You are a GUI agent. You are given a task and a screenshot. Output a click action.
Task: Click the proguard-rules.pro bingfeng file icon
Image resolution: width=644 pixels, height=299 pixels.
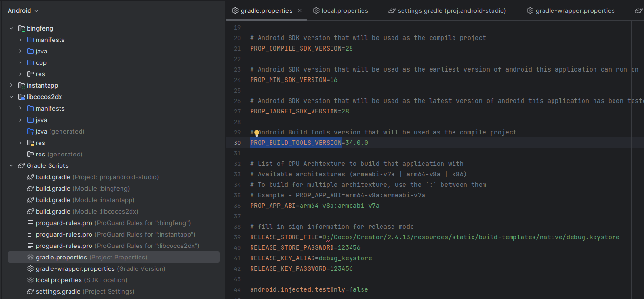click(30, 223)
